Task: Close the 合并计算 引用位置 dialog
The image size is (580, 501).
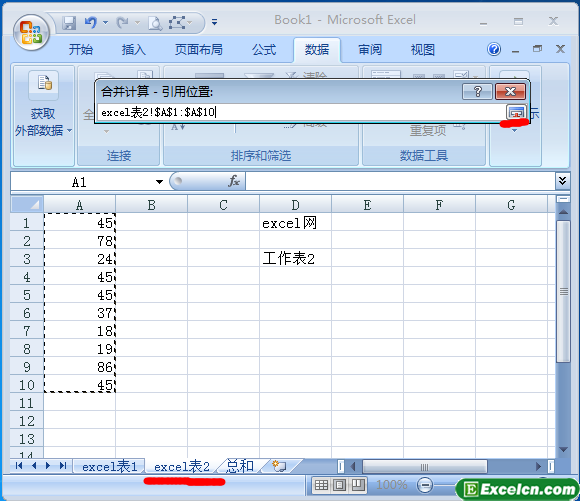Action: (510, 91)
